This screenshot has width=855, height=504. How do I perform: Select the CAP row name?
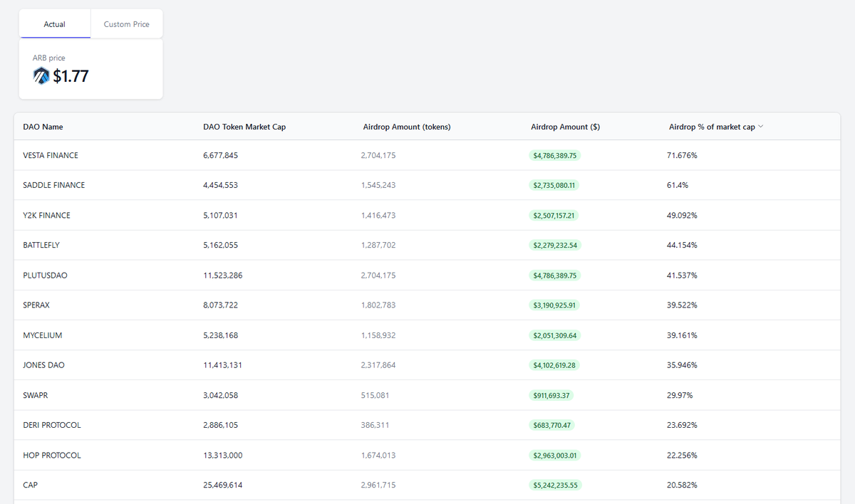point(30,485)
